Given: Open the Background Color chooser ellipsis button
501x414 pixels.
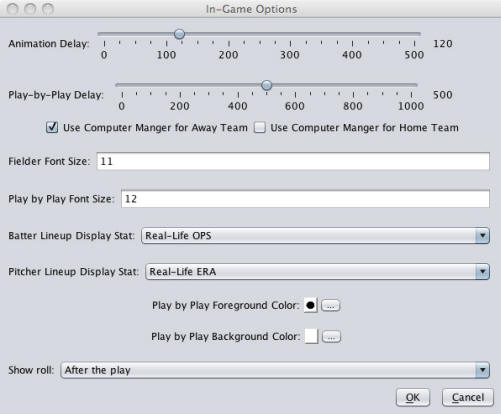Looking at the screenshot, I should [x=331, y=337].
